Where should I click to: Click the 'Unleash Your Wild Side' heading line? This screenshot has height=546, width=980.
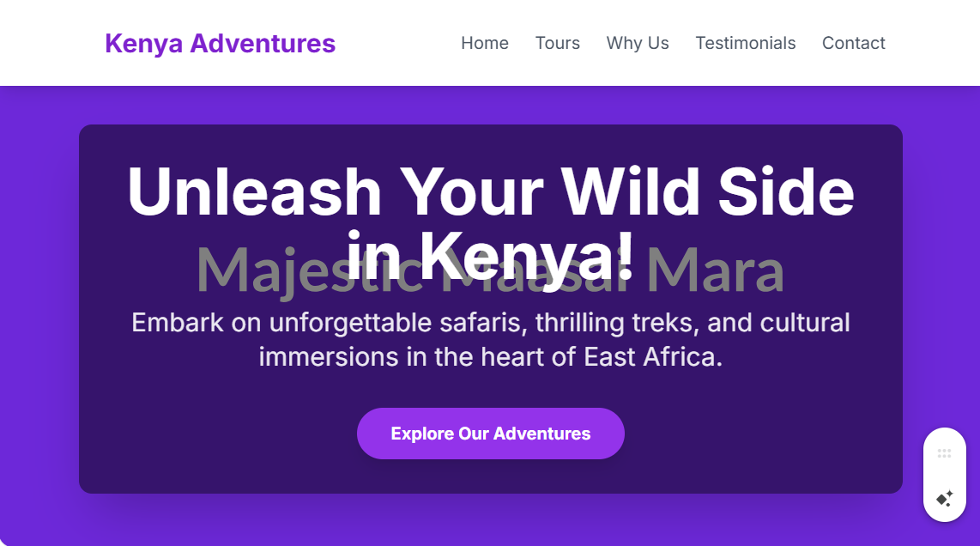pos(491,192)
